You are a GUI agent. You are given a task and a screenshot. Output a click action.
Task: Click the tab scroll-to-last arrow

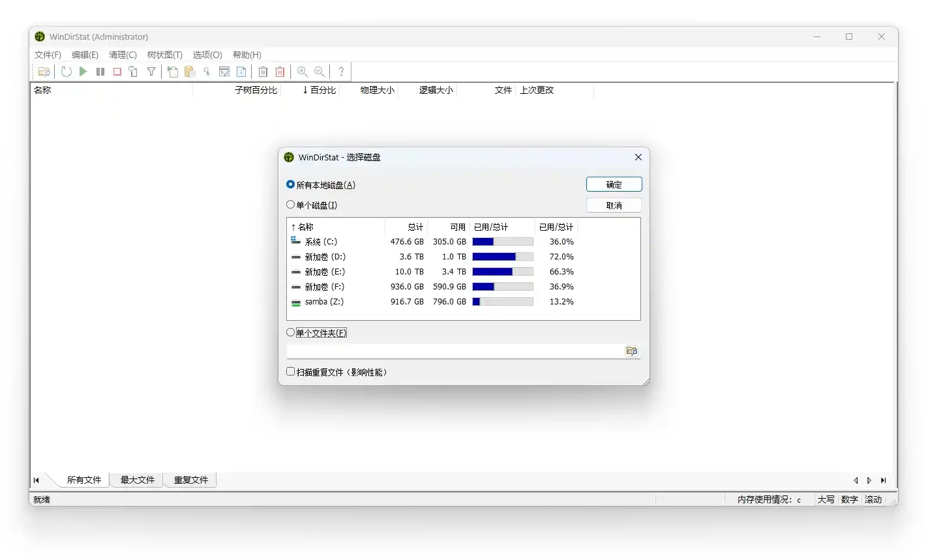[x=884, y=480]
